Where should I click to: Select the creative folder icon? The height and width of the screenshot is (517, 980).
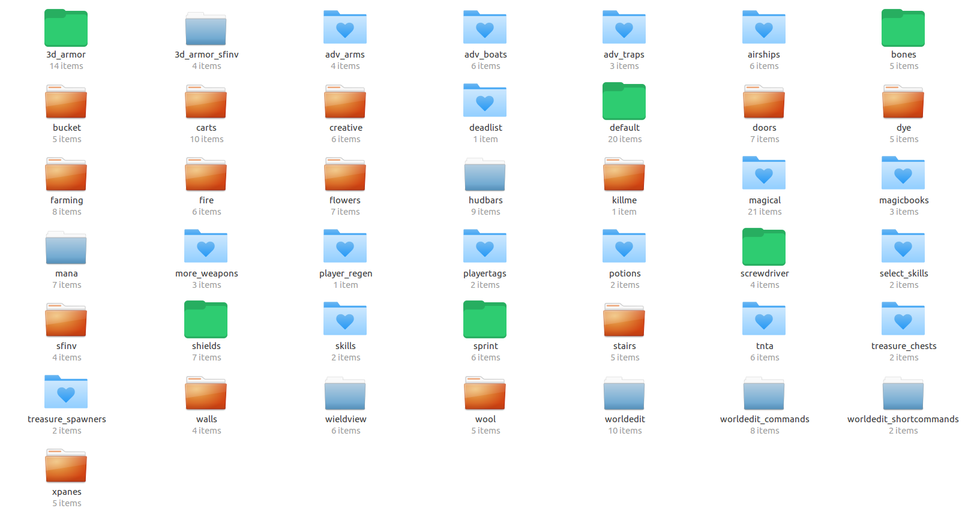pyautogui.click(x=345, y=101)
